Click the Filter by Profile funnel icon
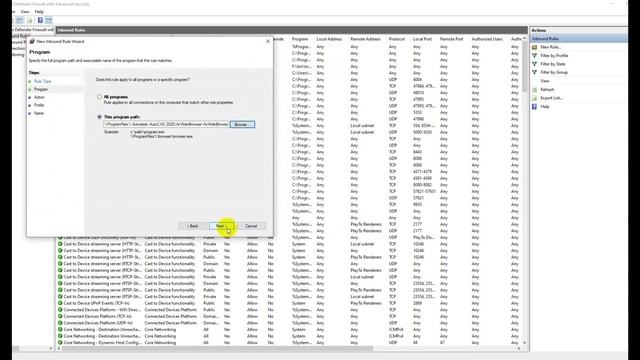The width and height of the screenshot is (640, 360). point(535,56)
